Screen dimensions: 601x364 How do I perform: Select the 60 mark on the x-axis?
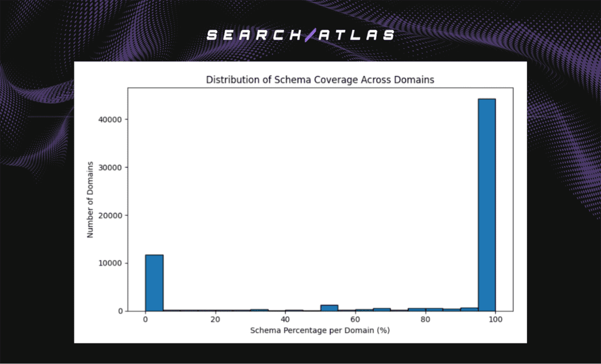(356, 319)
